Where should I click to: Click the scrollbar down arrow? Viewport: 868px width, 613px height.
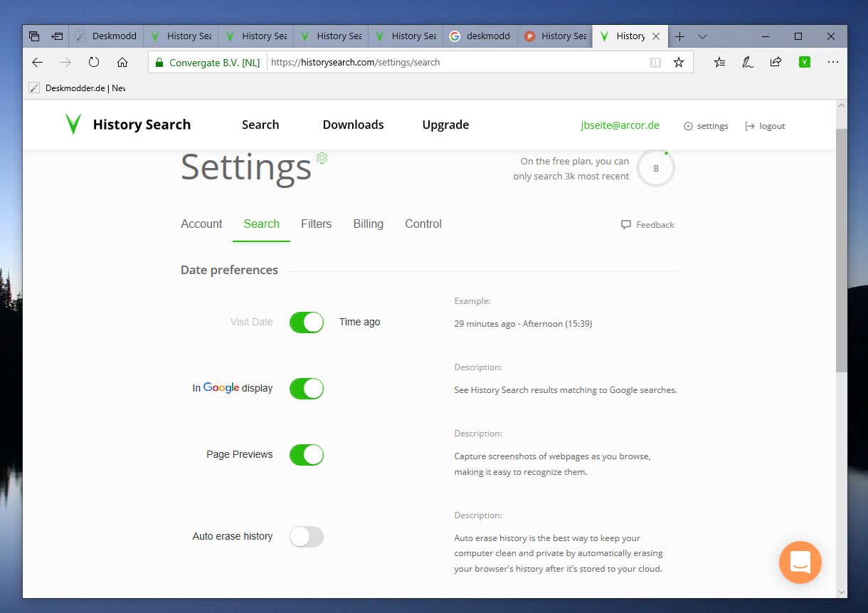pyautogui.click(x=841, y=592)
